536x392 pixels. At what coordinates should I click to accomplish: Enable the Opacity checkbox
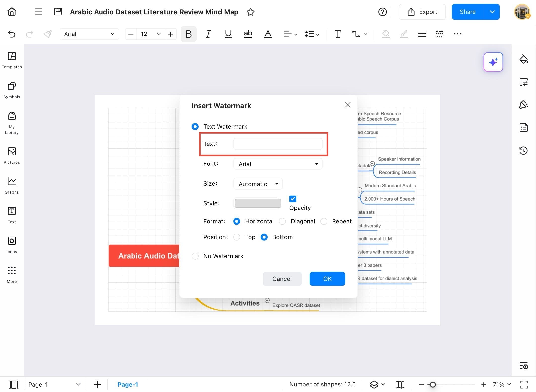point(293,199)
